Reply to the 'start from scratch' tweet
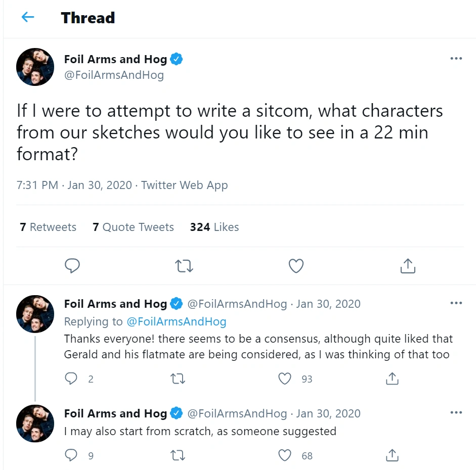Viewport: 476px width, 470px height. pos(71,455)
